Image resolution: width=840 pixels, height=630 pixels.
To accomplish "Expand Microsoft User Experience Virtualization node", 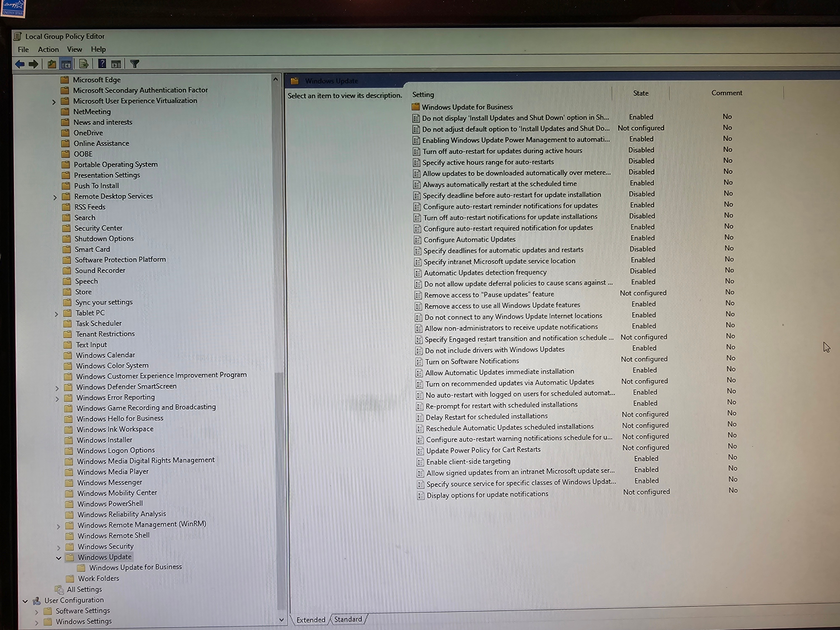I will (x=54, y=102).
